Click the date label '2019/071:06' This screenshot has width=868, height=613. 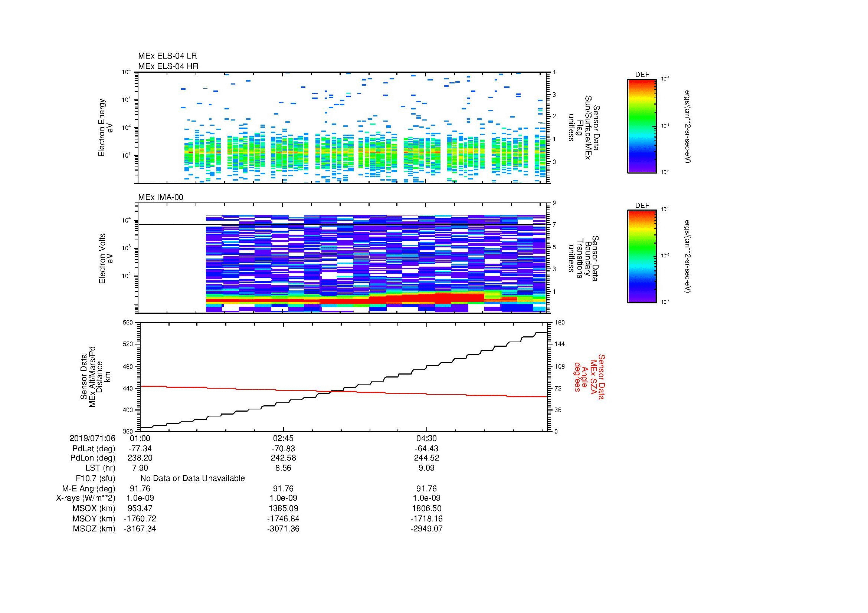click(x=92, y=438)
